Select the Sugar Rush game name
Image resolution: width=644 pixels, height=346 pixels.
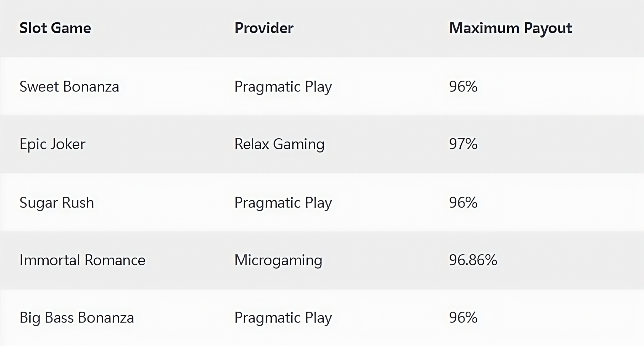coord(57,203)
